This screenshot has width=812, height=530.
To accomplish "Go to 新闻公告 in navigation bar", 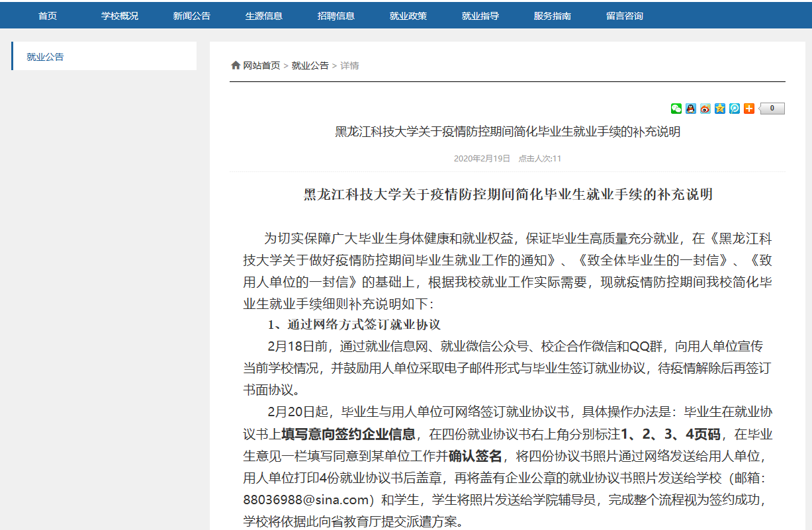I will 192,16.
